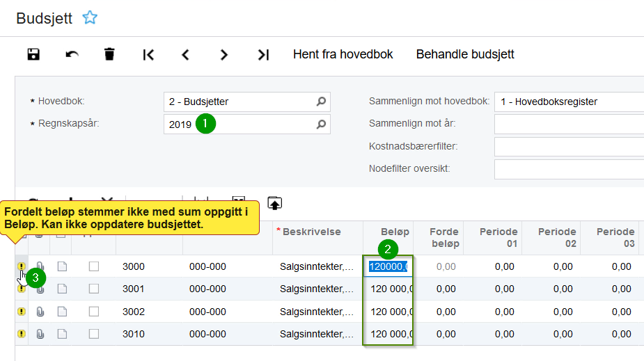
Task: Open the Hovedbok lookup magnifier
Action: click(x=321, y=102)
